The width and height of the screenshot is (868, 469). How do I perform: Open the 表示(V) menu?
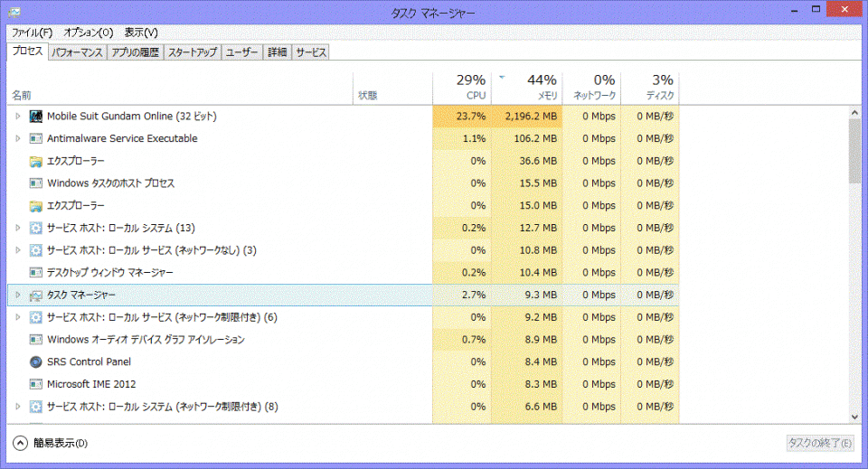(x=141, y=33)
